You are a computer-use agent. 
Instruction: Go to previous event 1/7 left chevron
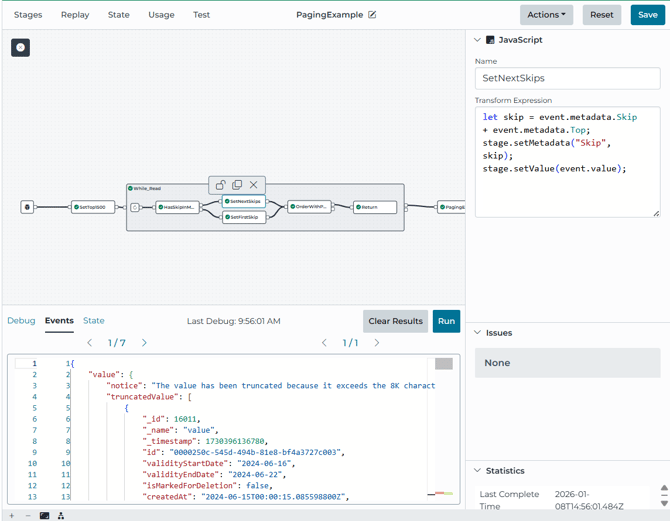pos(90,343)
